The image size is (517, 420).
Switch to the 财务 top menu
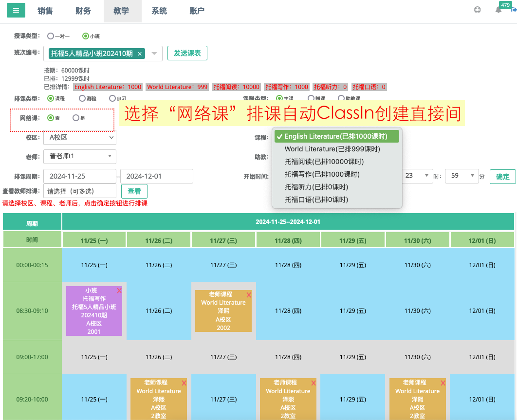(83, 11)
